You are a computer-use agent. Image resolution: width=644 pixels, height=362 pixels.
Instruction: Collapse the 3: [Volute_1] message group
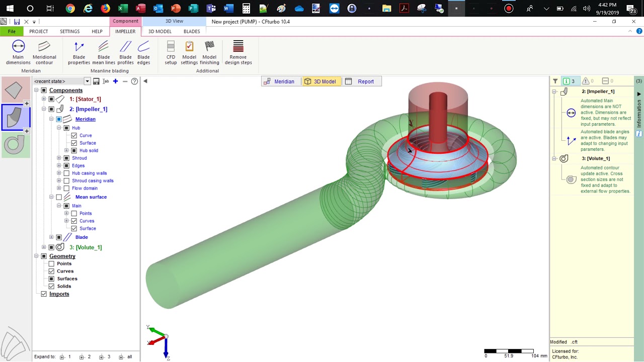pyautogui.click(x=554, y=158)
